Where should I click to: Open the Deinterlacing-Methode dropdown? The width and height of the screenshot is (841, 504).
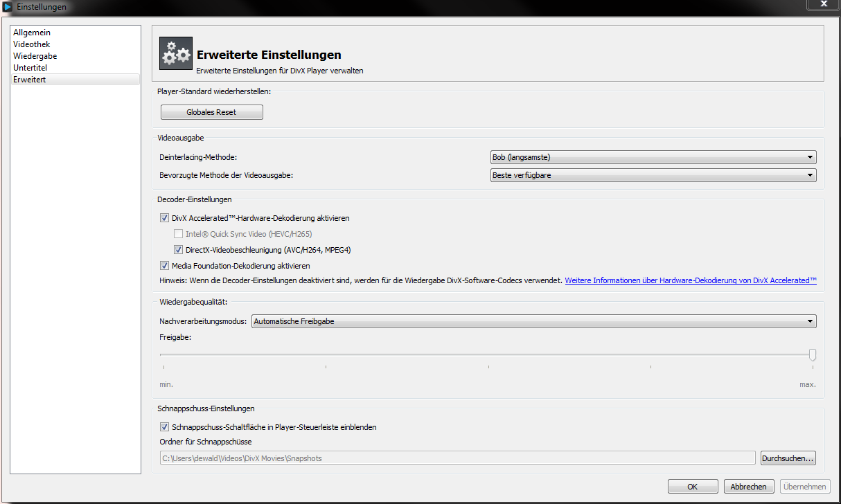(x=653, y=157)
